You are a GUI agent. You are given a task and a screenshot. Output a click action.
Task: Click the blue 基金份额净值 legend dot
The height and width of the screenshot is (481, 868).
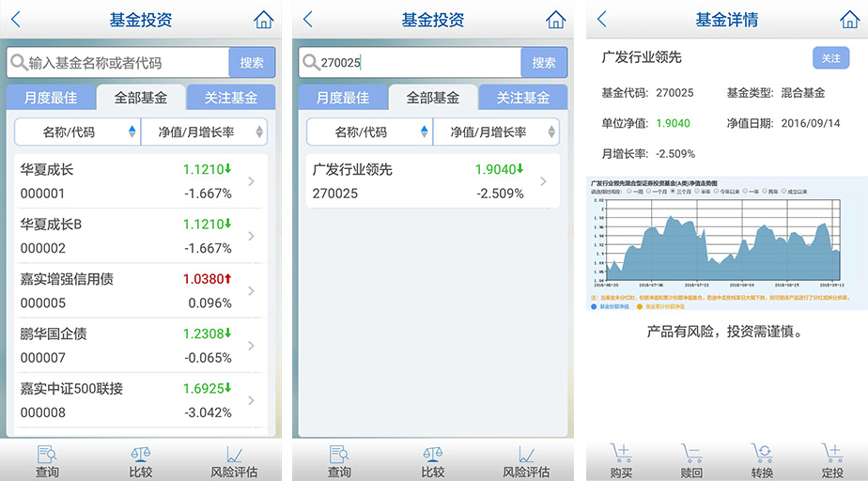point(595,306)
